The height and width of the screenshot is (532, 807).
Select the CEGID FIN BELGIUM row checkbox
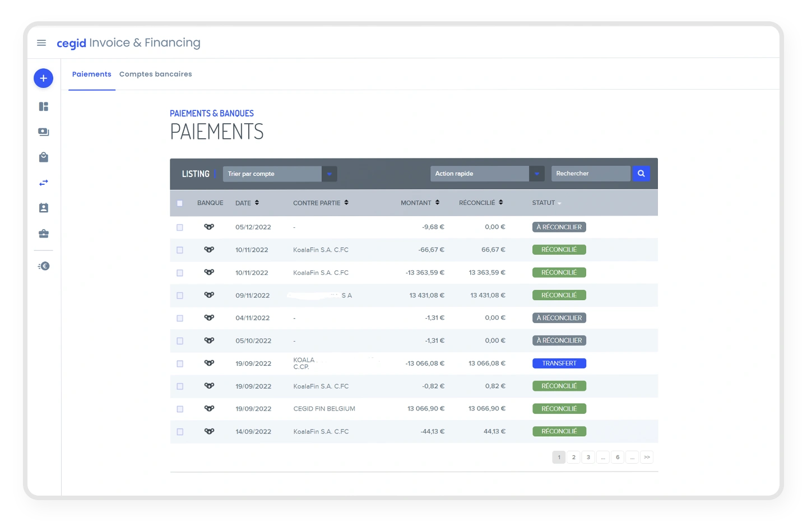[x=180, y=409]
